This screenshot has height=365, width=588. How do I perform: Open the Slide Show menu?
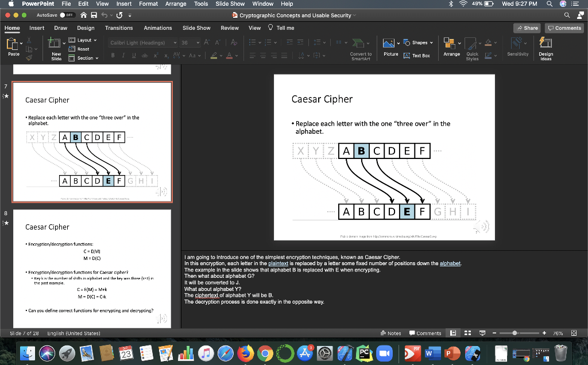coord(230,4)
